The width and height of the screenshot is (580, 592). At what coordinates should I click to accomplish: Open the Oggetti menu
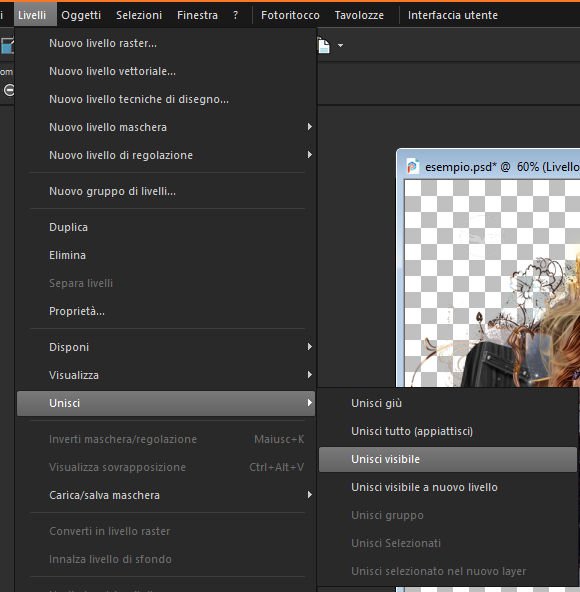tap(81, 15)
